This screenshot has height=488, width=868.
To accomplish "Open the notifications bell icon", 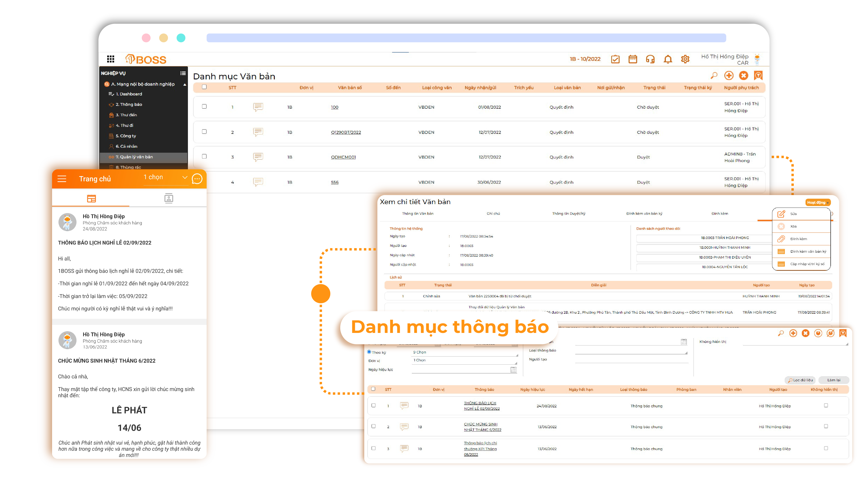I will [668, 59].
